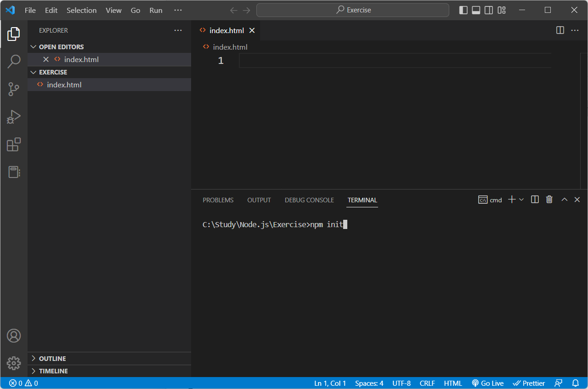The height and width of the screenshot is (389, 588).
Task: Open notifications bell icon
Action: [x=576, y=383]
